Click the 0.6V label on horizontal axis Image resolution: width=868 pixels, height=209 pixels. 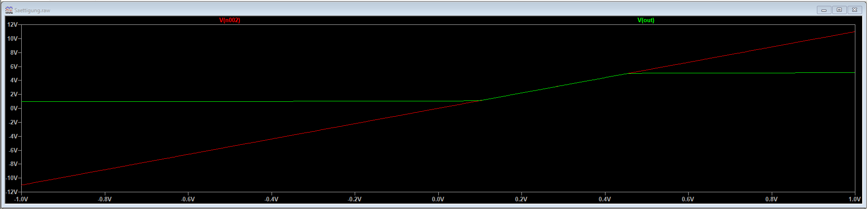click(x=688, y=199)
